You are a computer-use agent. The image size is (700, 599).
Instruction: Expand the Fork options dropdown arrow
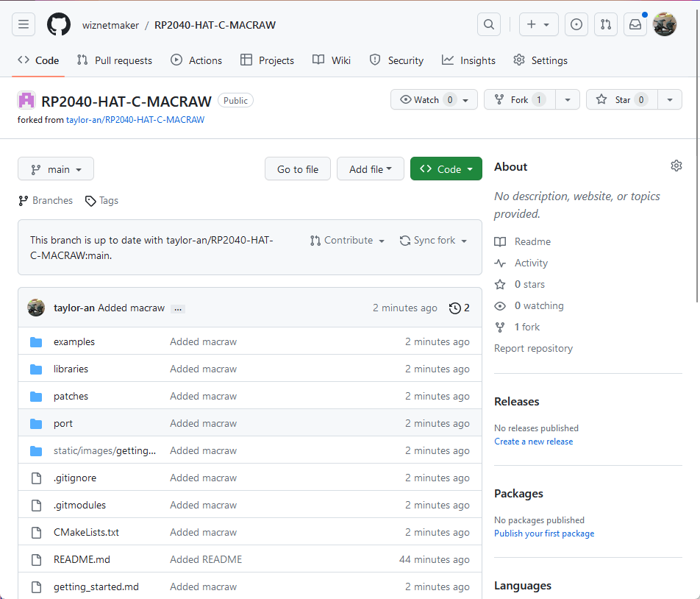(568, 99)
